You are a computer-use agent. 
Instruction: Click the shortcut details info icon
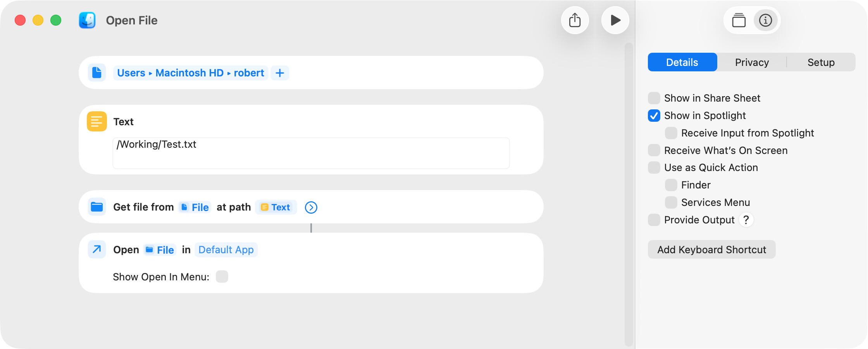point(765,20)
